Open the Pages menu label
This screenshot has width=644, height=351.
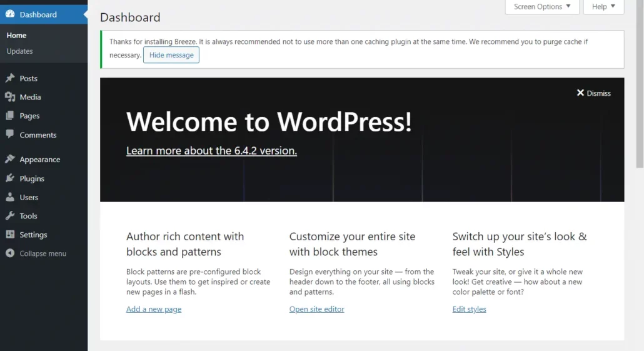coord(29,116)
